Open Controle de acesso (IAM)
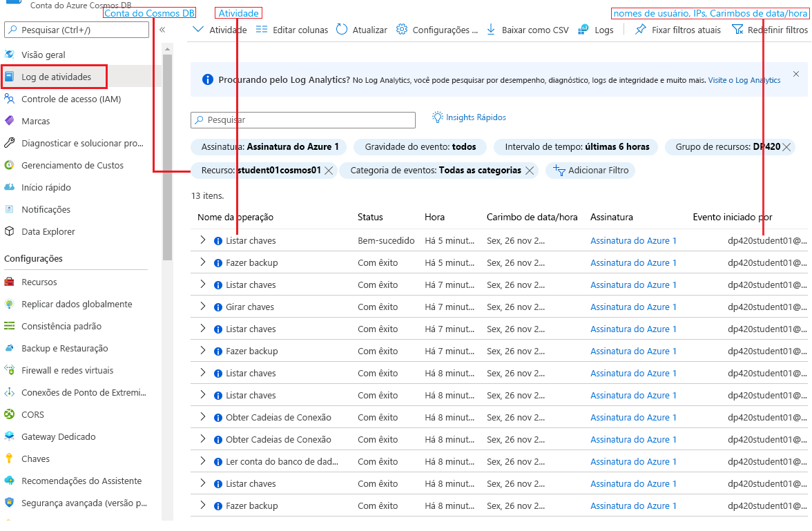 pos(71,99)
